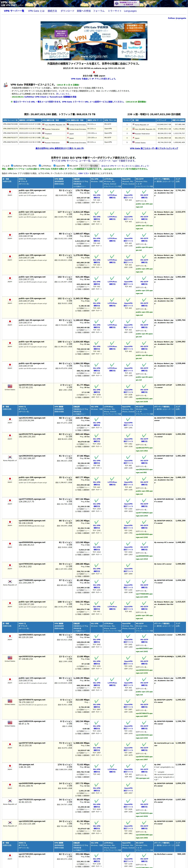Toggle the L2TP/IPsec filter checkbox
This screenshot has width=188, height=868.
coord(40,166)
